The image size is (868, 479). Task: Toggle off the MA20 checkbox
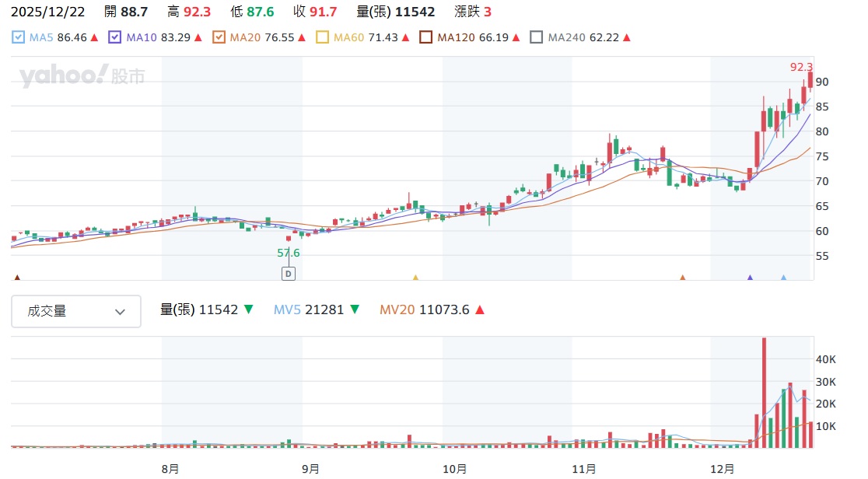[x=219, y=37]
